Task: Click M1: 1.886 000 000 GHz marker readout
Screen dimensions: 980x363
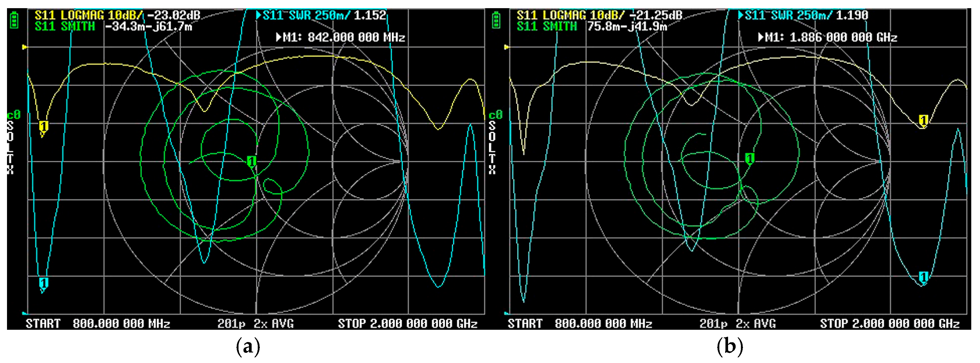Action: pos(828,37)
